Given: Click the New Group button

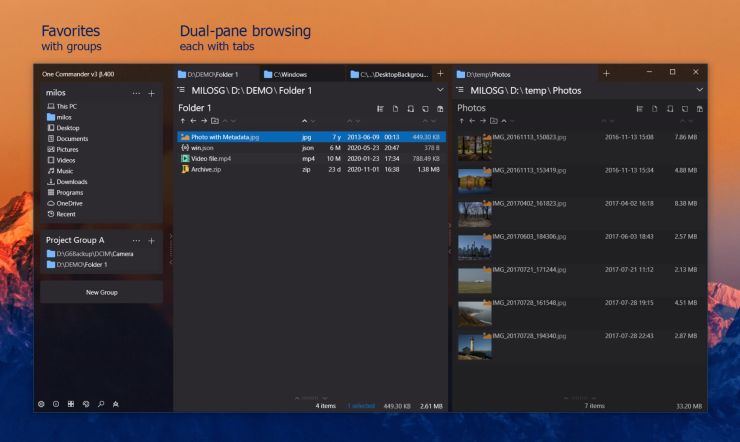Looking at the screenshot, I should pyautogui.click(x=101, y=292).
